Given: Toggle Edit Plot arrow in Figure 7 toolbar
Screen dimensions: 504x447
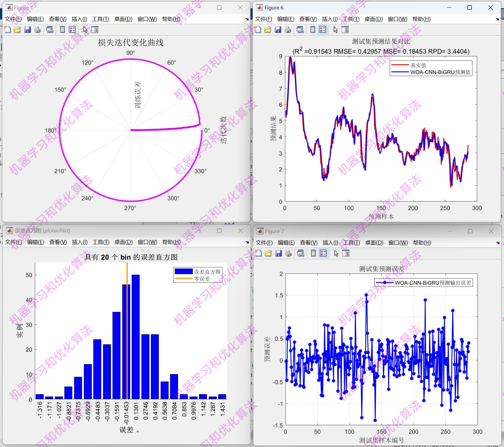Looking at the screenshot, I should [x=336, y=253].
